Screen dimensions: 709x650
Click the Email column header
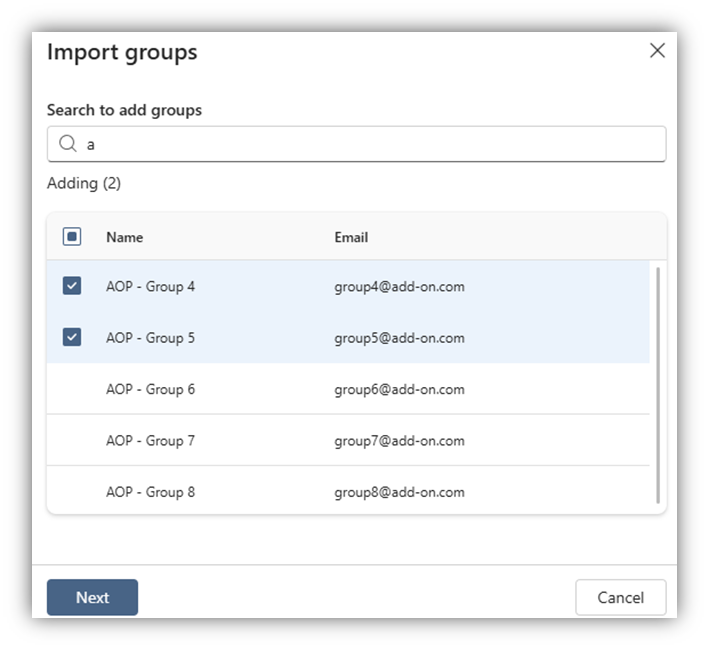tap(351, 237)
